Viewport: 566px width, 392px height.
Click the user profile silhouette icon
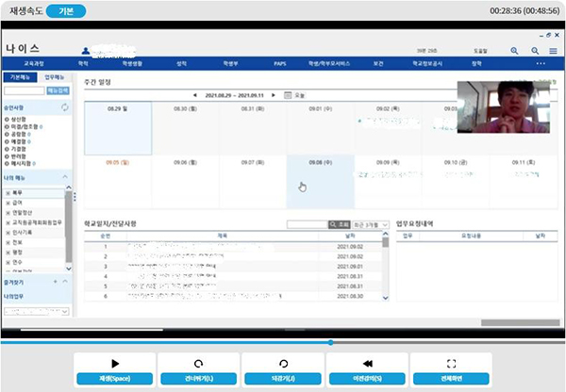pos(86,51)
